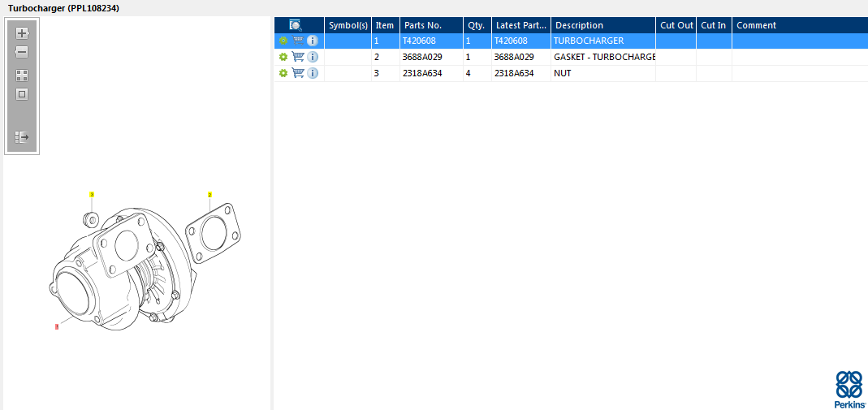
Task: Select part number 2318A634 in the Parts No. column
Action: point(432,73)
